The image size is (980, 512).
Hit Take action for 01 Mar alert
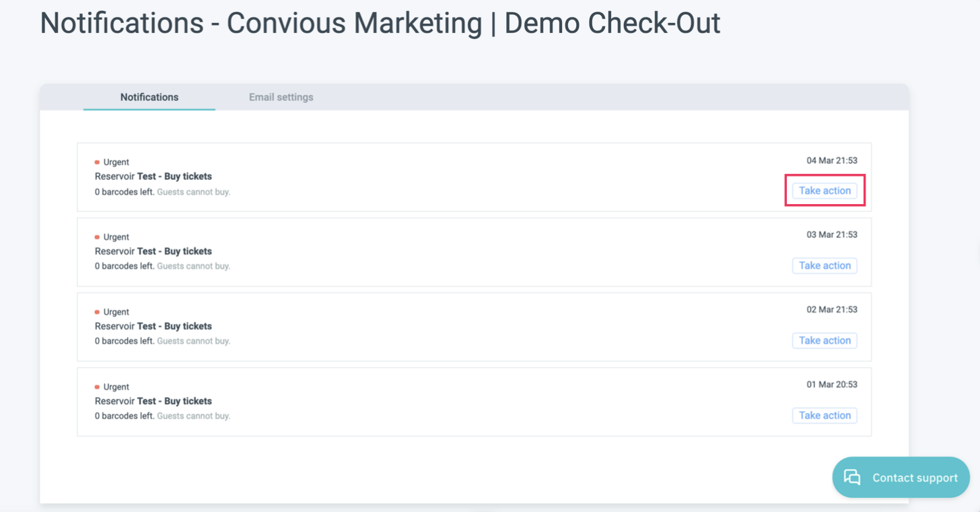(x=825, y=415)
